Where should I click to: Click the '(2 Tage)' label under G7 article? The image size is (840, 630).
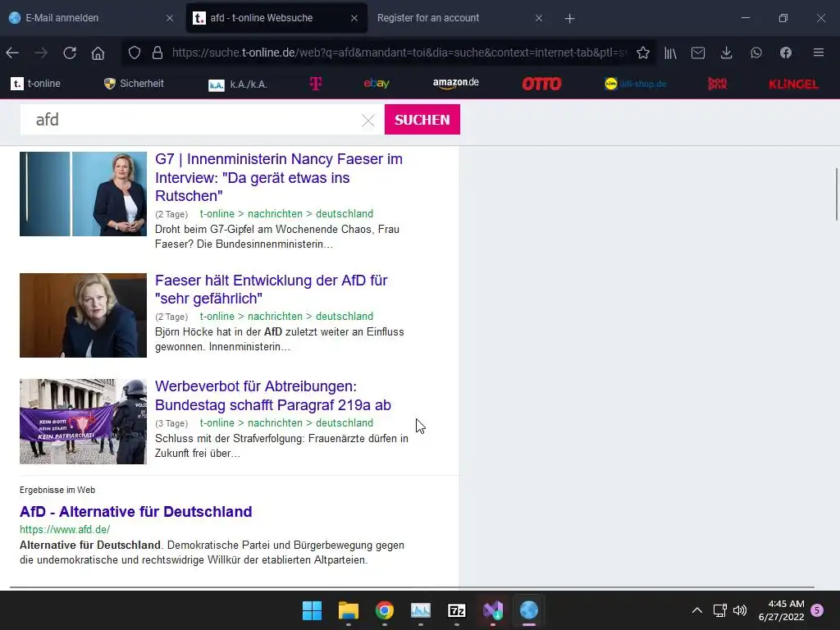tap(171, 214)
